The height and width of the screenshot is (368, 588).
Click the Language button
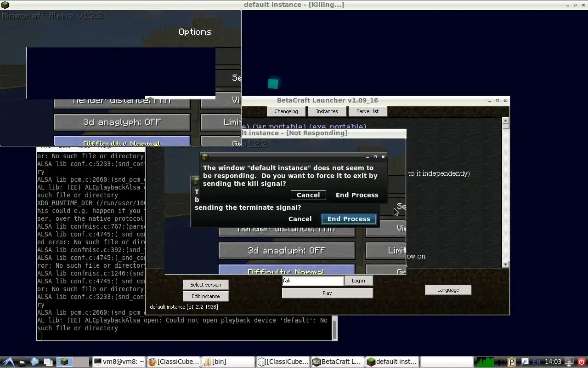click(x=448, y=290)
